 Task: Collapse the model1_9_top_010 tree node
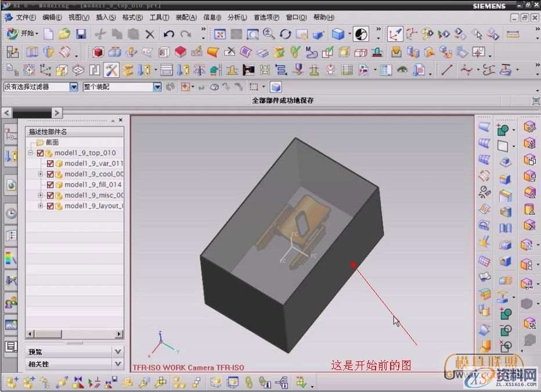[30, 153]
